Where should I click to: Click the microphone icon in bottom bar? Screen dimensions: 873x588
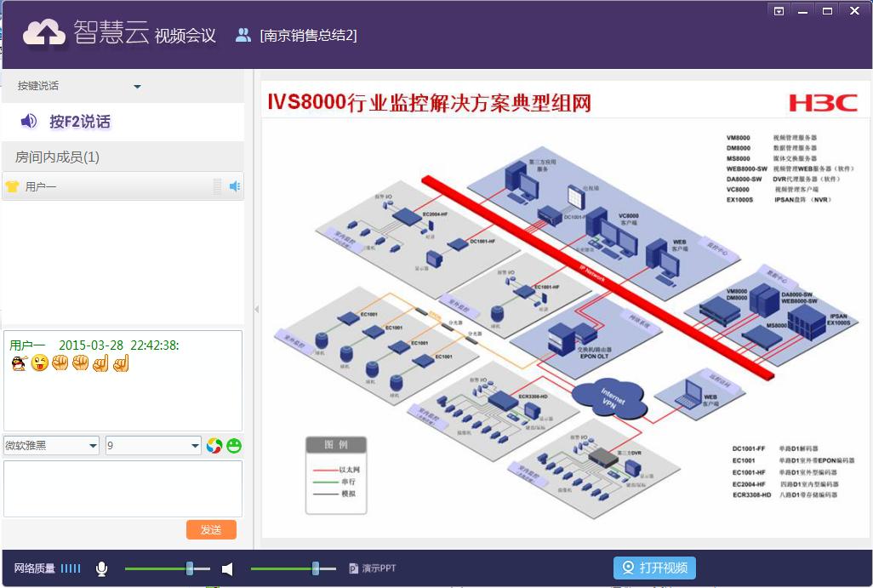(x=102, y=568)
